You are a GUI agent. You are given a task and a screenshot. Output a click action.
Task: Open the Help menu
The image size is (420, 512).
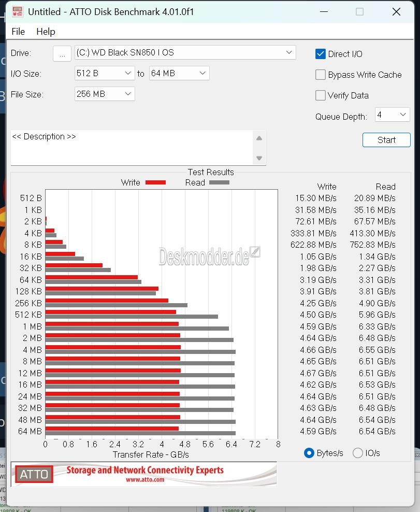tap(46, 32)
